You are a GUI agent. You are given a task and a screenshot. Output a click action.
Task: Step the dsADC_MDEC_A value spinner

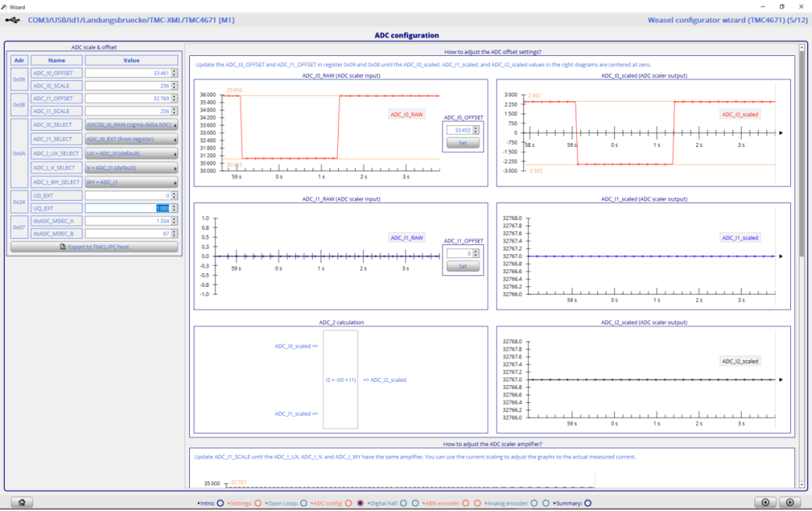(174, 221)
